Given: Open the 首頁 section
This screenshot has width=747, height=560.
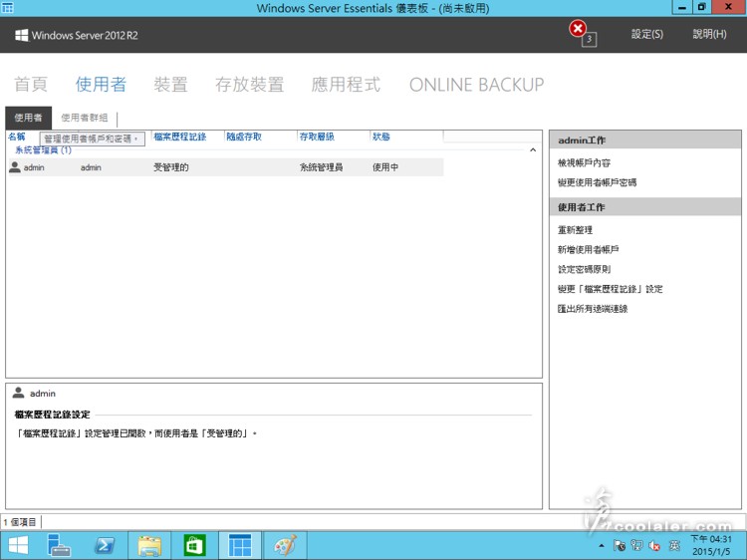Looking at the screenshot, I should click(31, 85).
